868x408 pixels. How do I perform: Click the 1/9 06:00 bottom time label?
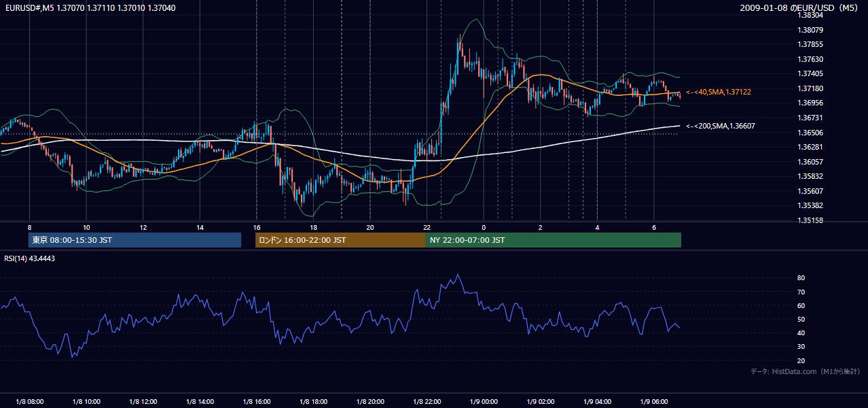point(653,402)
